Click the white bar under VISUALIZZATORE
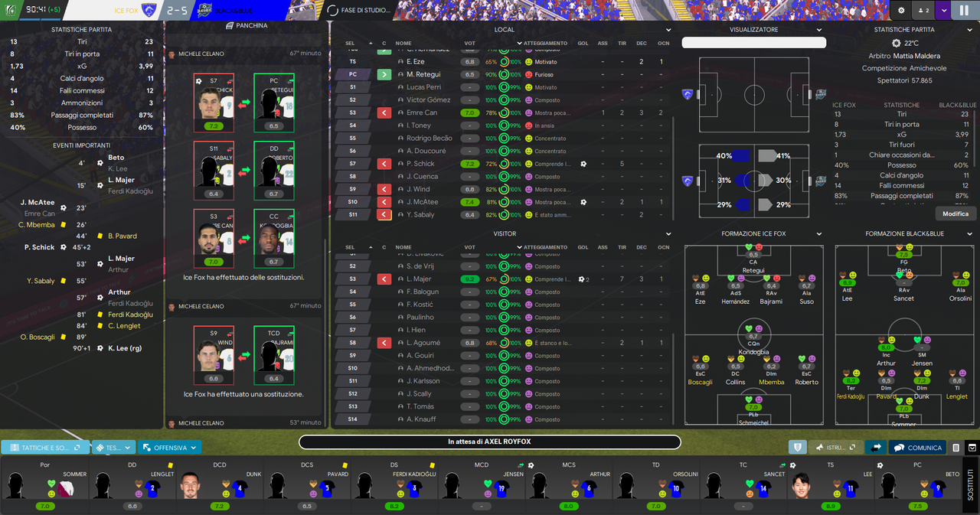The image size is (980, 515). (x=754, y=43)
